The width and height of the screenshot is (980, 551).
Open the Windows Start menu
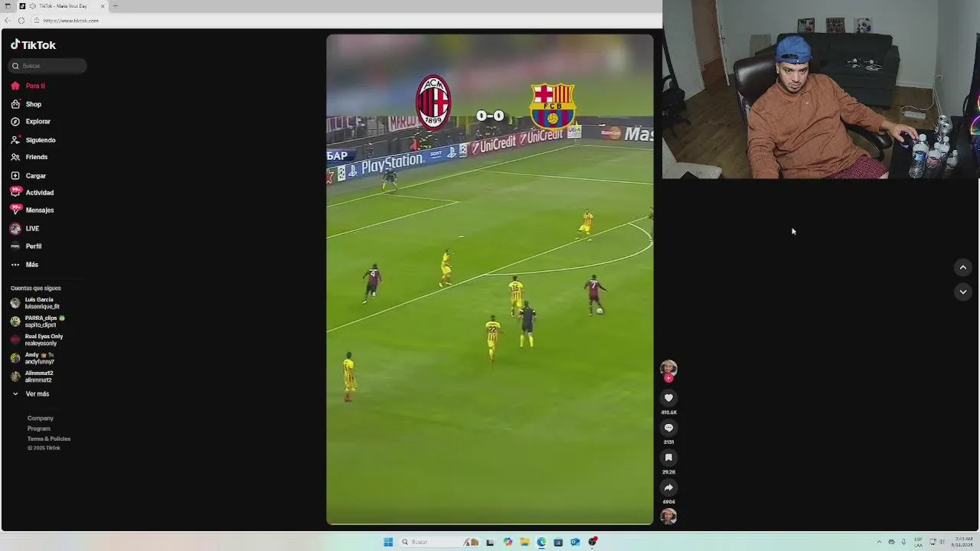click(x=388, y=542)
